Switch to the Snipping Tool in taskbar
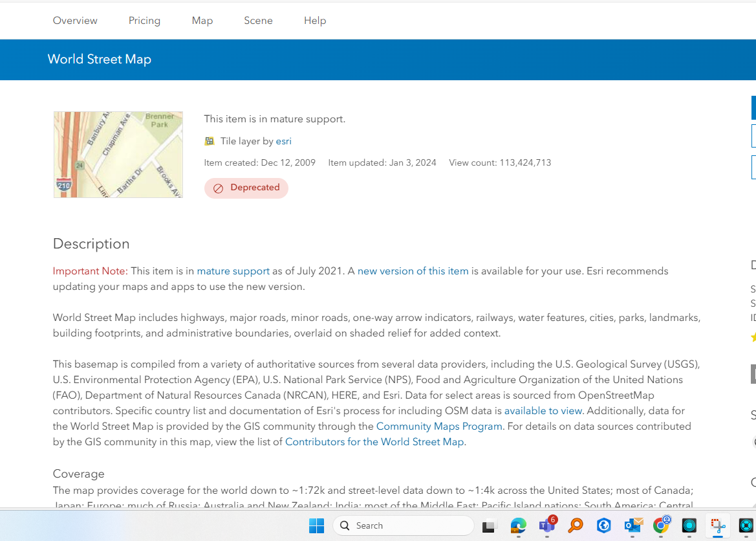This screenshot has width=756, height=541. [x=718, y=525]
